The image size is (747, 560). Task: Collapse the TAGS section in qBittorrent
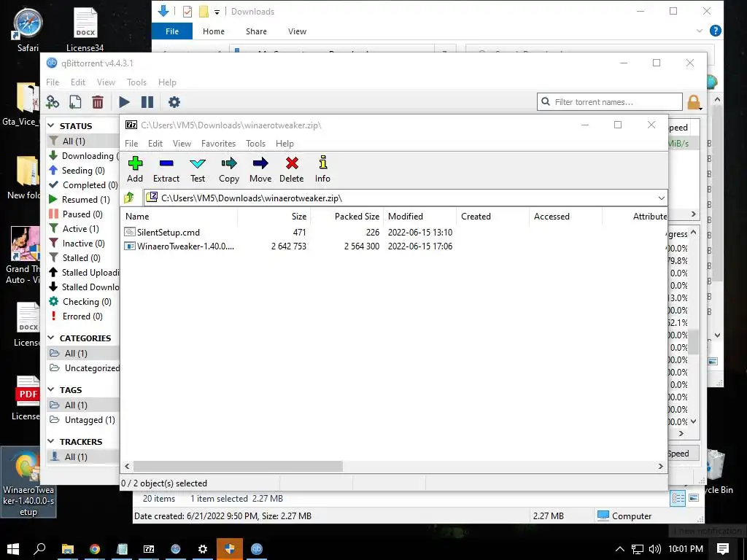(51, 389)
